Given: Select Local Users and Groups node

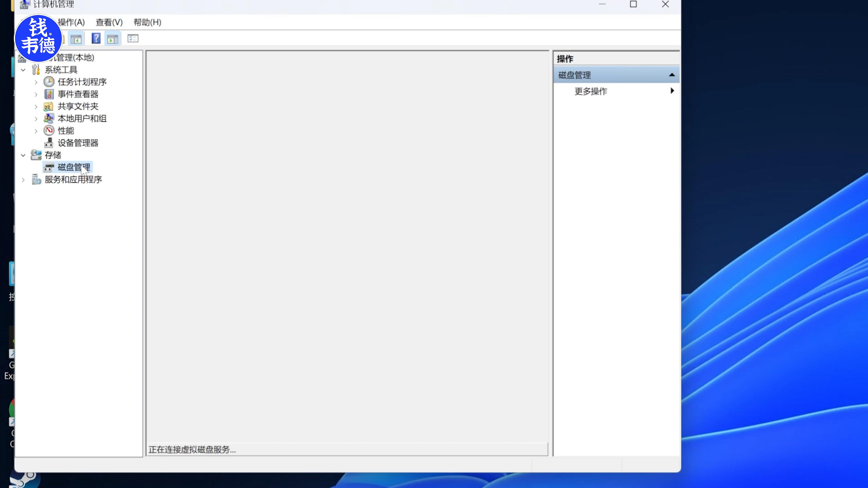Looking at the screenshot, I should click(x=82, y=119).
